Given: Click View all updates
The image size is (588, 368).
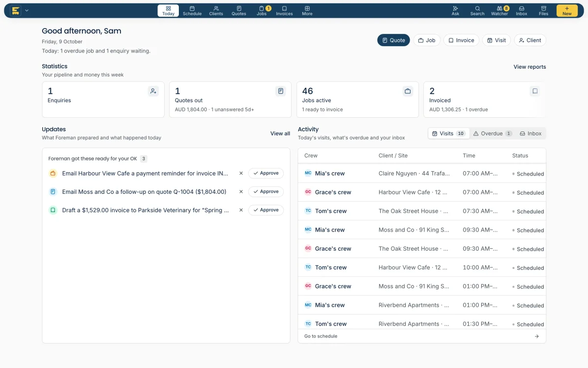Looking at the screenshot, I should [x=280, y=133].
